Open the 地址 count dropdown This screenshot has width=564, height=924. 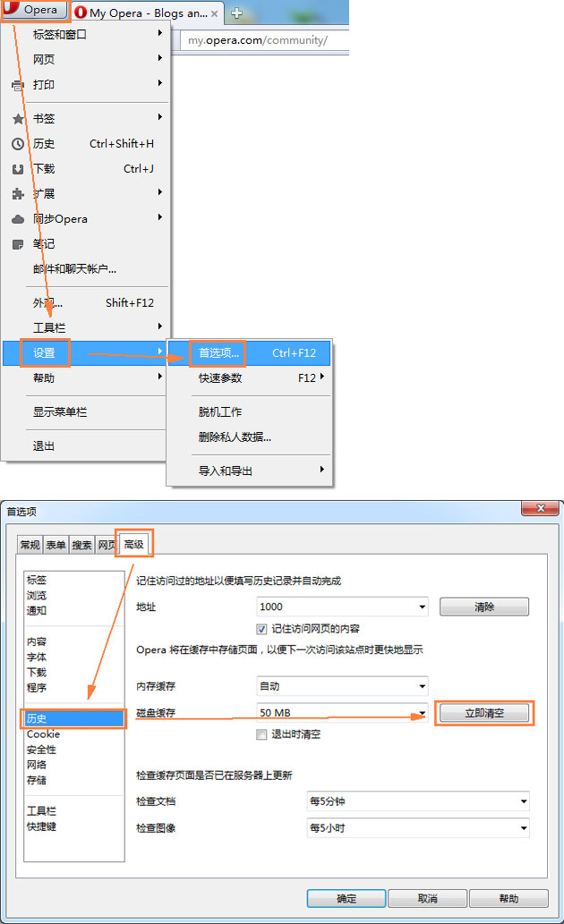[x=342, y=606]
